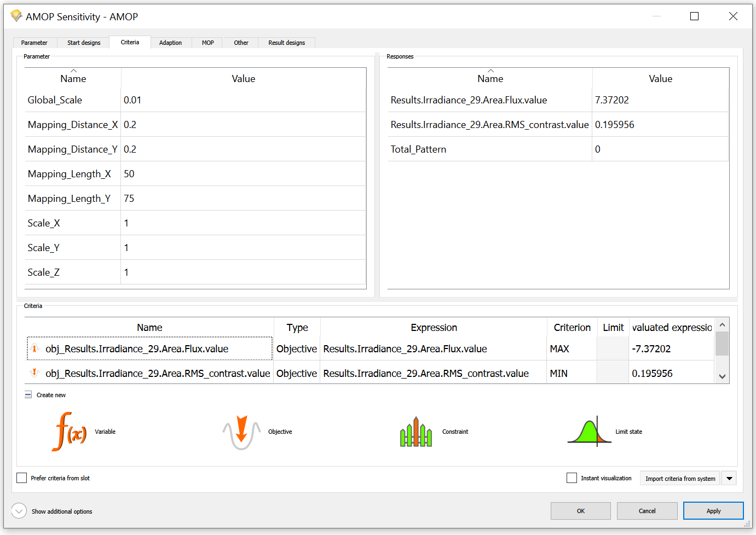Viewport: 756px width, 535px height.
Task: Expand Show additional options
Action: [x=19, y=511]
